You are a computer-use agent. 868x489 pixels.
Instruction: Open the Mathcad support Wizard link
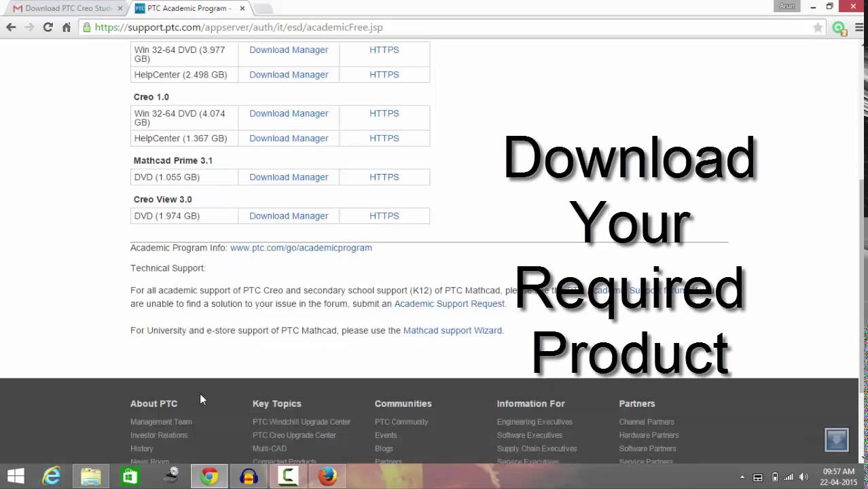452,331
